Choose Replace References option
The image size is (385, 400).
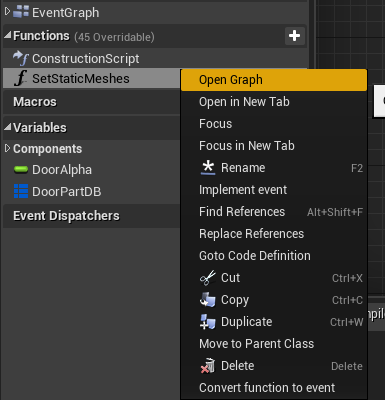click(274, 234)
